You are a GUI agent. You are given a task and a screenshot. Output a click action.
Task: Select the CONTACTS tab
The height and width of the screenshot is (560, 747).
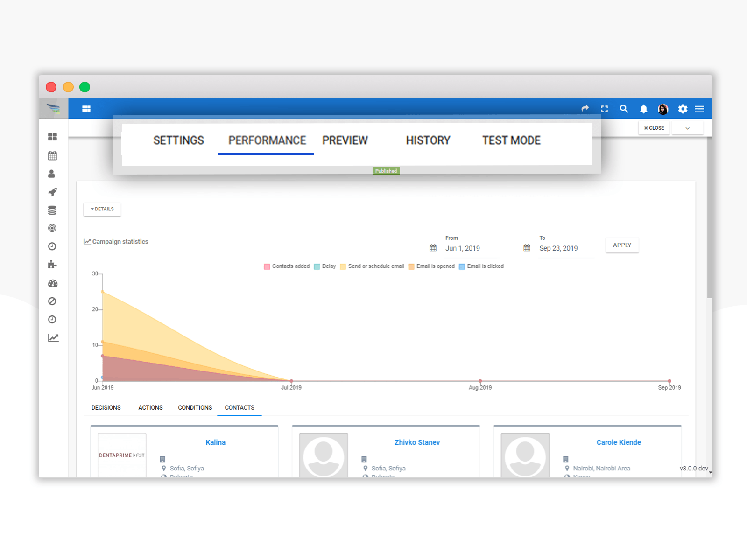[x=240, y=408]
